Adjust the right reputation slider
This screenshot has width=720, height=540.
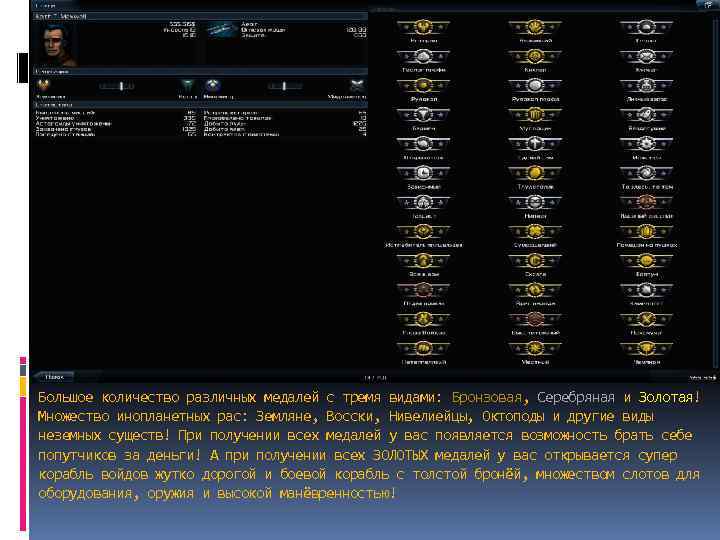[x=285, y=86]
